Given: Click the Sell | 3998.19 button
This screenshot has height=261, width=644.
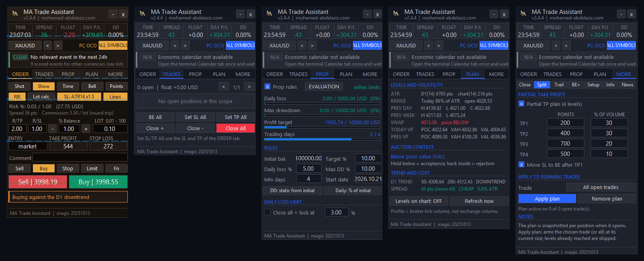Looking at the screenshot, I should coord(38,182).
